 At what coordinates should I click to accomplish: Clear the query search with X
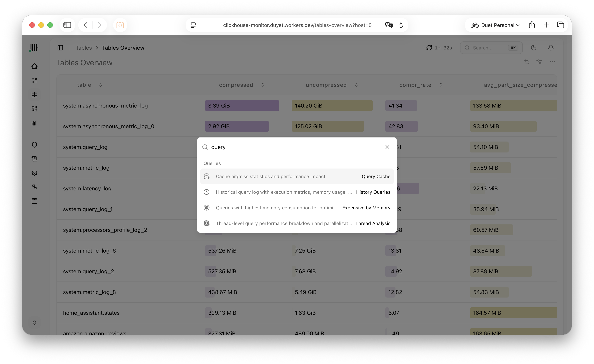tap(387, 147)
